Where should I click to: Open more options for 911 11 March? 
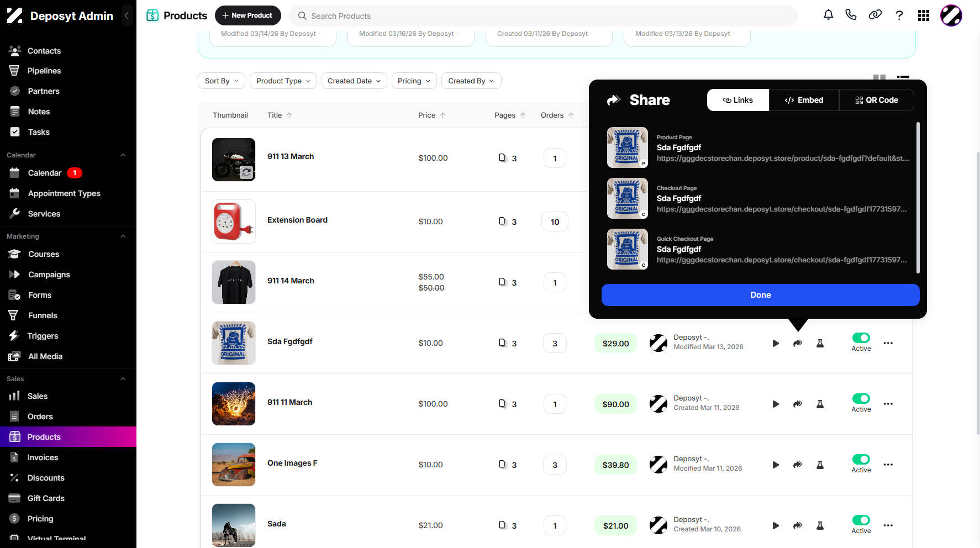[x=888, y=404]
